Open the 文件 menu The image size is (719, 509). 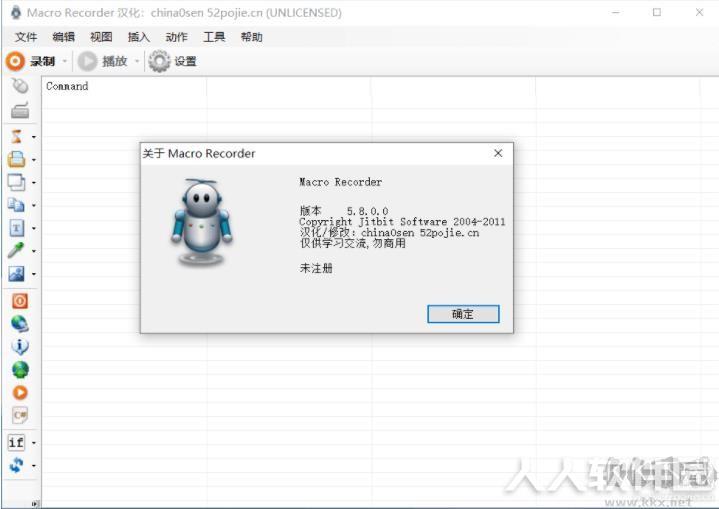(x=26, y=37)
